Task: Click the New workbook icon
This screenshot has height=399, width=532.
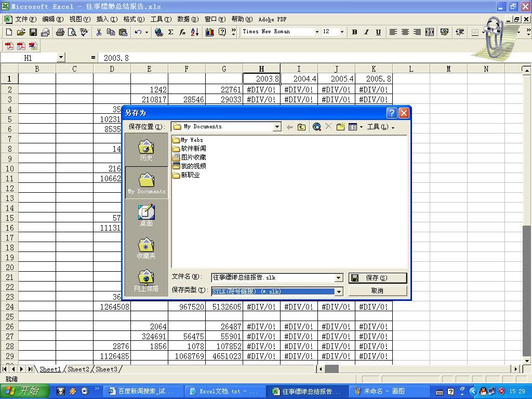Action: coord(9,32)
